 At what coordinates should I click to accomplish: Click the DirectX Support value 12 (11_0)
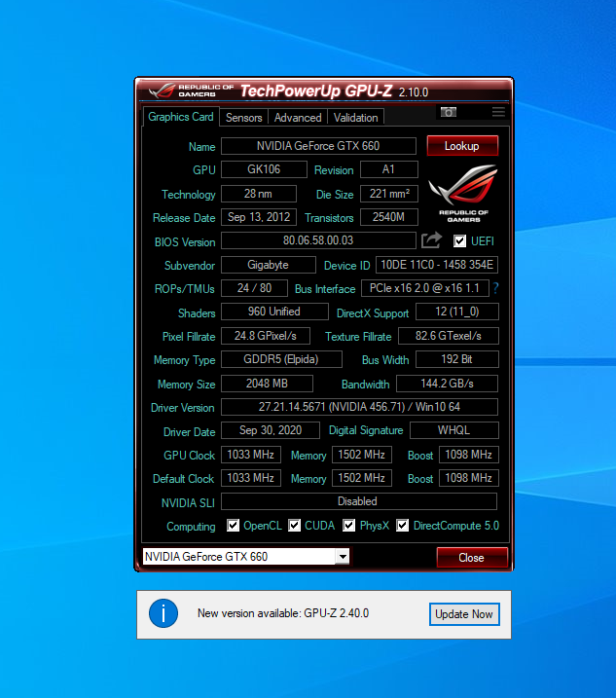457,312
